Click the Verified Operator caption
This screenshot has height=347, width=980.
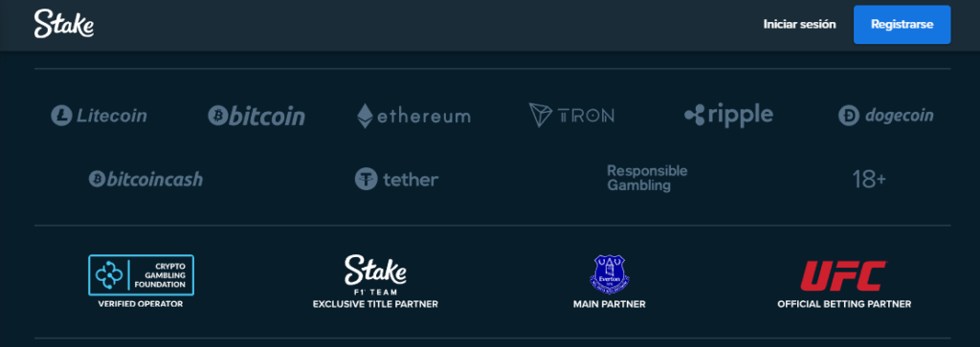tap(141, 304)
